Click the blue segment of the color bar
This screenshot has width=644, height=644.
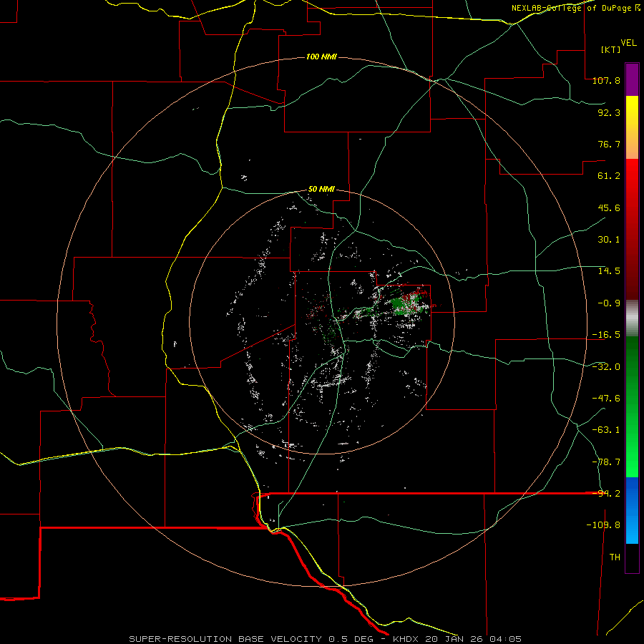tap(632, 510)
